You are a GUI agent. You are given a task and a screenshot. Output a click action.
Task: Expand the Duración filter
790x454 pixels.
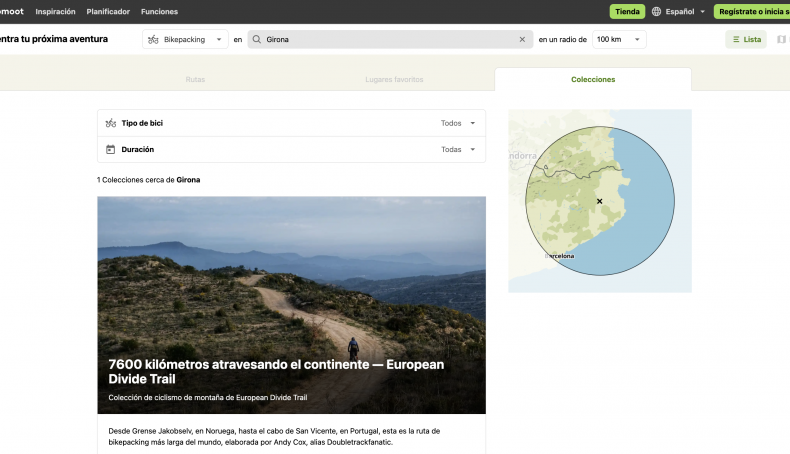(291, 150)
